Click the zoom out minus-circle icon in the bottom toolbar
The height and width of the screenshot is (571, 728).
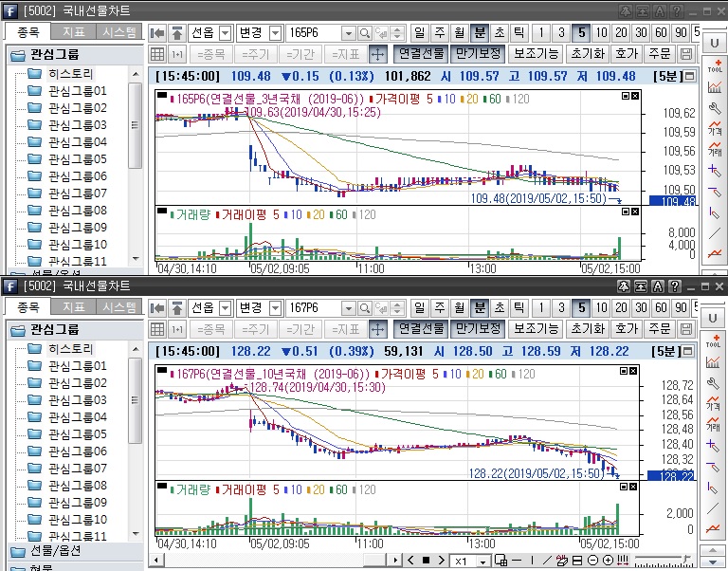[x=592, y=561]
